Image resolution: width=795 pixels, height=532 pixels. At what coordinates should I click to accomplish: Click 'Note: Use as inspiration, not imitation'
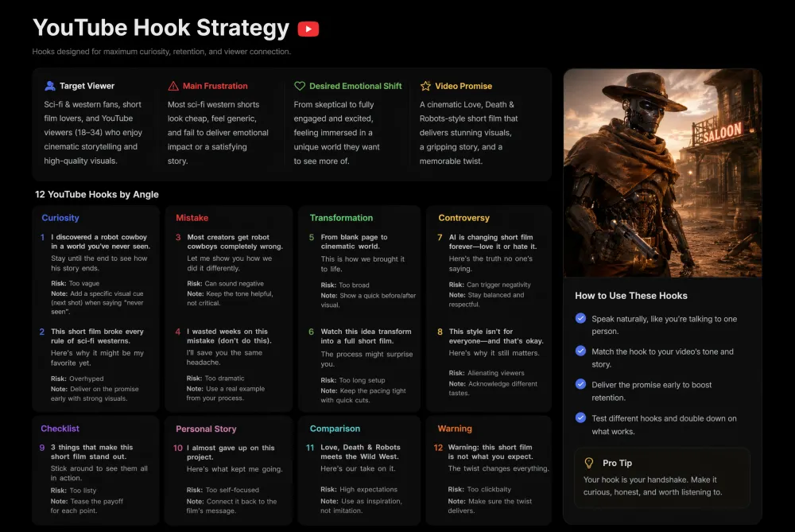(361, 506)
